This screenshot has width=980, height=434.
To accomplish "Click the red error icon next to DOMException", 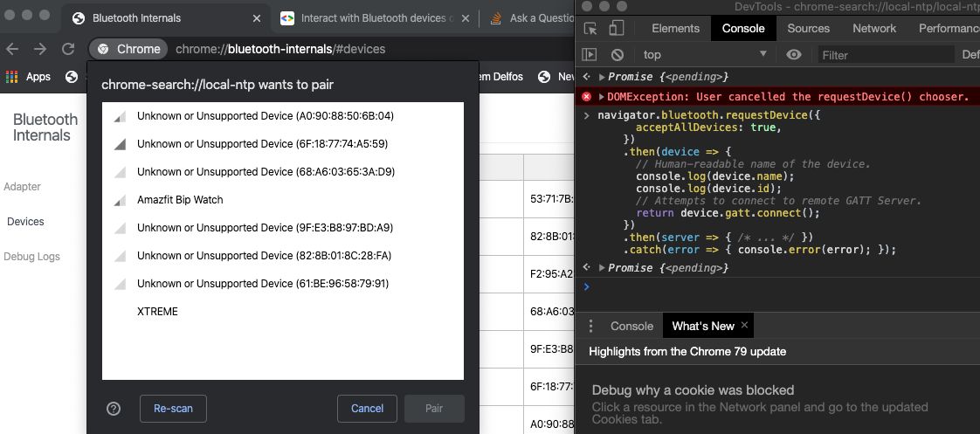I will pyautogui.click(x=586, y=96).
